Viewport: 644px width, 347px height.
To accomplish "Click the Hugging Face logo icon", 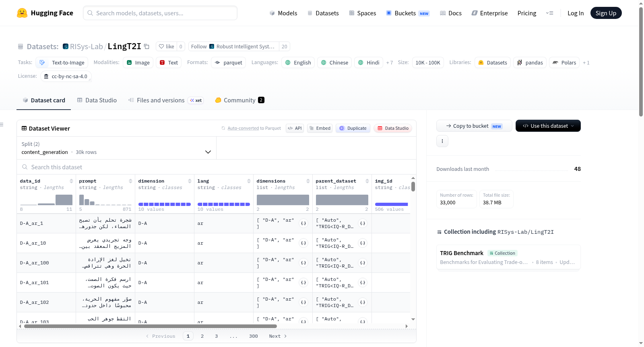I will (22, 13).
